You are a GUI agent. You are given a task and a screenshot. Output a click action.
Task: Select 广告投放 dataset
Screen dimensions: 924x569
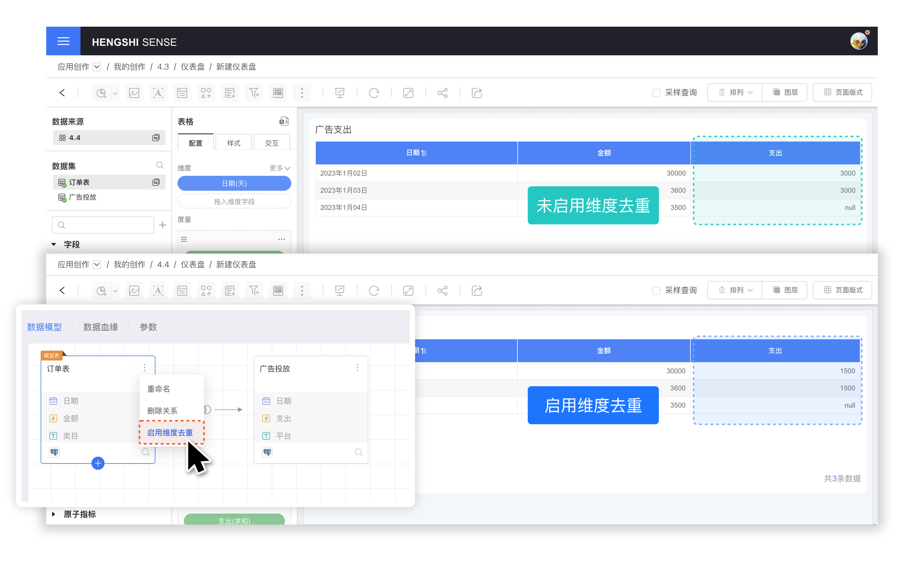[x=109, y=197]
